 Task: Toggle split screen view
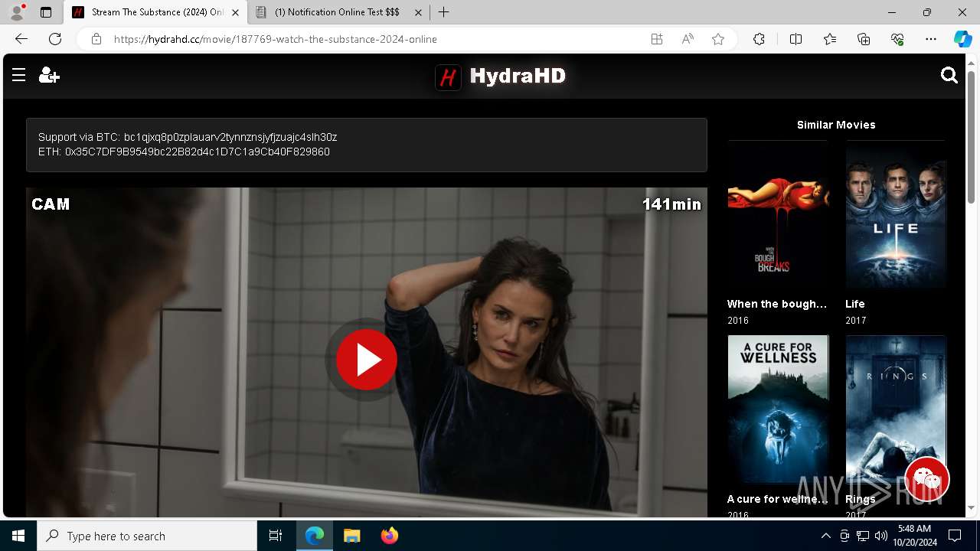coord(795,39)
